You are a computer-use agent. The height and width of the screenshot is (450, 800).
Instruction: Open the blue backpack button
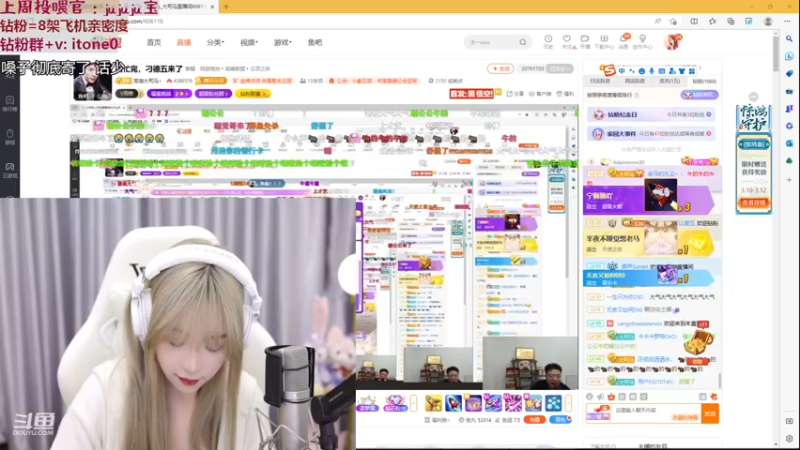[561, 419]
